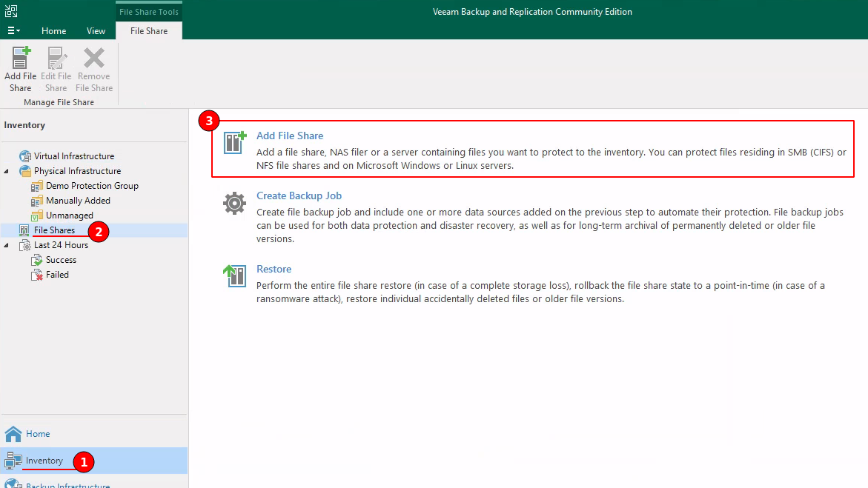Collapse the Last 24 Hours tree node
868x488 pixels.
[7, 245]
